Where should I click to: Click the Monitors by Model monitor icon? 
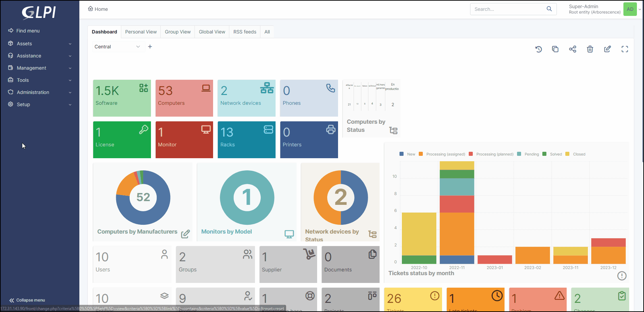pyautogui.click(x=289, y=234)
